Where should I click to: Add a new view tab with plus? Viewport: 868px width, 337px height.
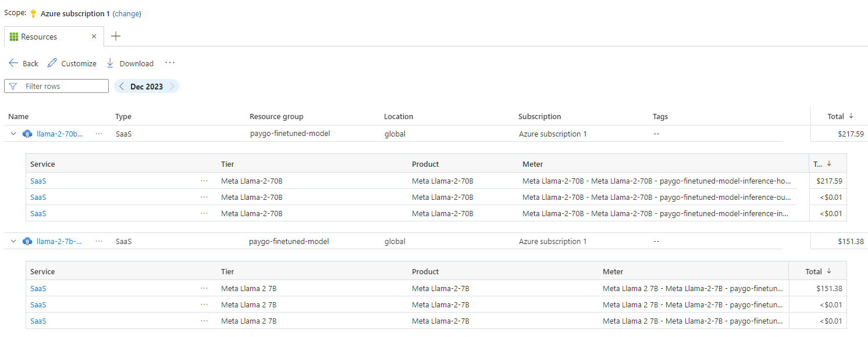tap(116, 36)
